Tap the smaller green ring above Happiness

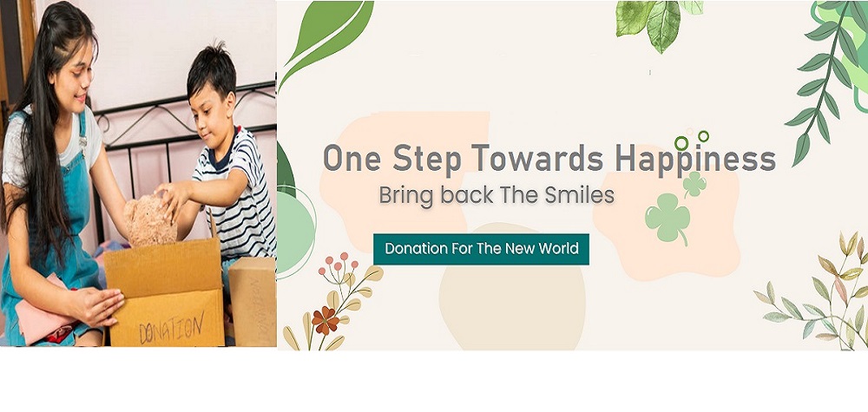[703, 136]
